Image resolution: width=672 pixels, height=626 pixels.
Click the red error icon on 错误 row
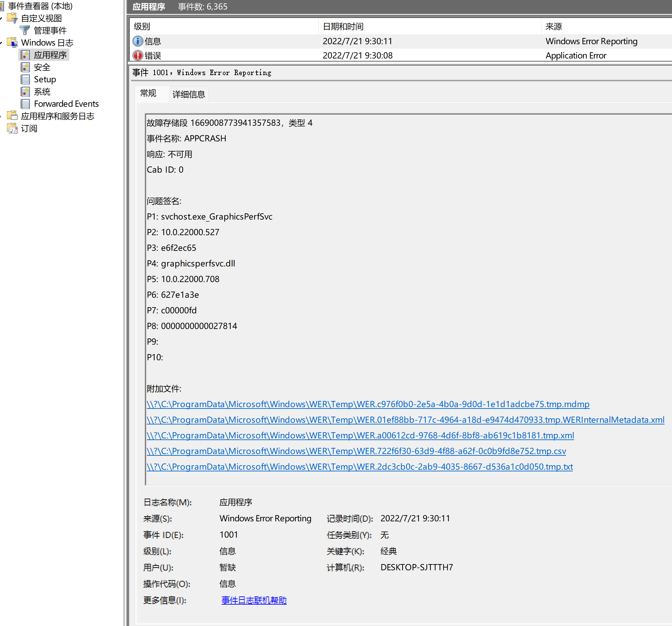[138, 55]
